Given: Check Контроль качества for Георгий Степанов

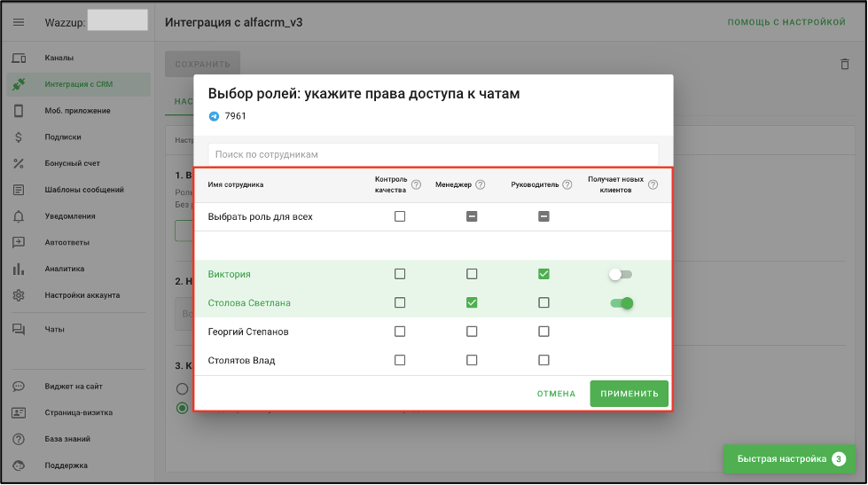Looking at the screenshot, I should click(400, 332).
